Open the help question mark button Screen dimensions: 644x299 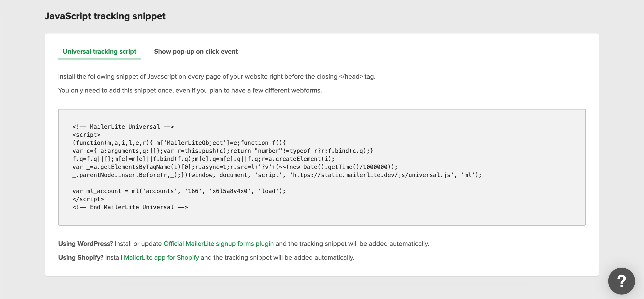click(621, 281)
